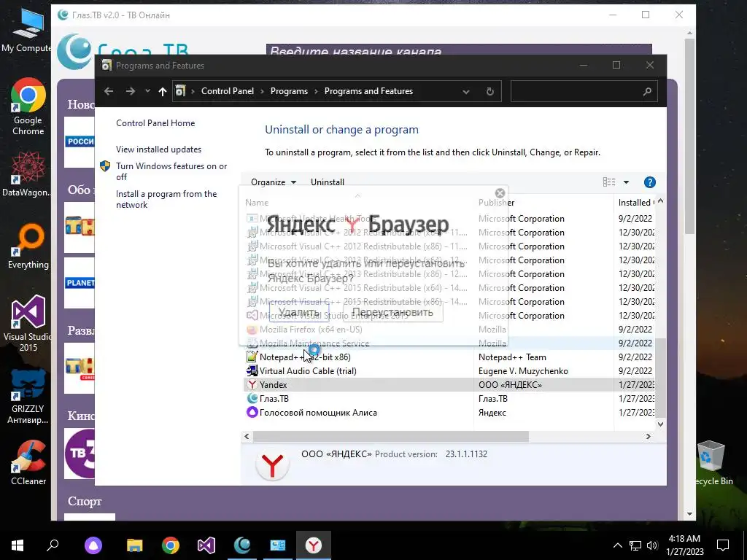The height and width of the screenshot is (560, 747).
Task: Click Yandex icon in details pane
Action: click(x=272, y=464)
